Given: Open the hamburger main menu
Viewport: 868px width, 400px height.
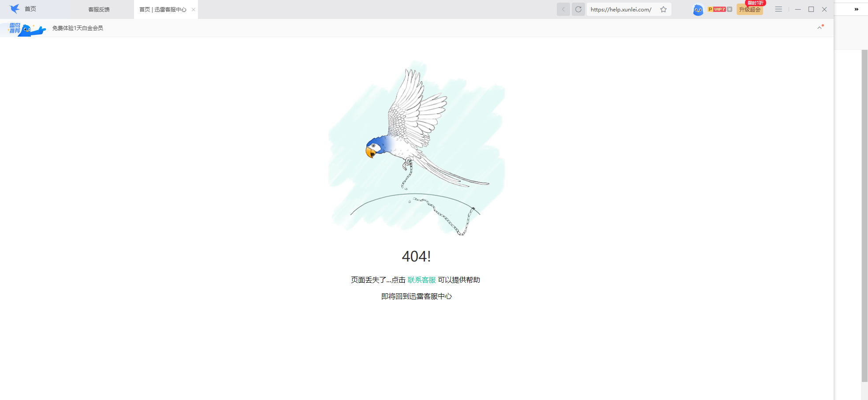Looking at the screenshot, I should (778, 9).
